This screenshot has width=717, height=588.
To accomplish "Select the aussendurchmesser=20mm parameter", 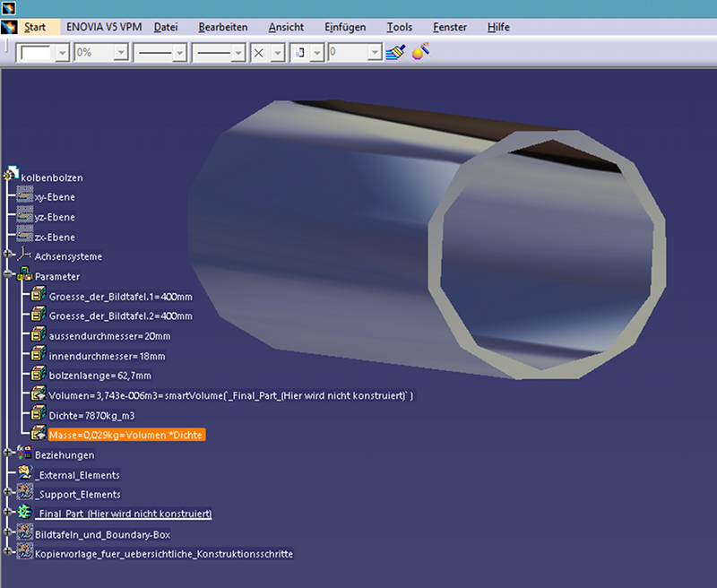I will [x=109, y=336].
